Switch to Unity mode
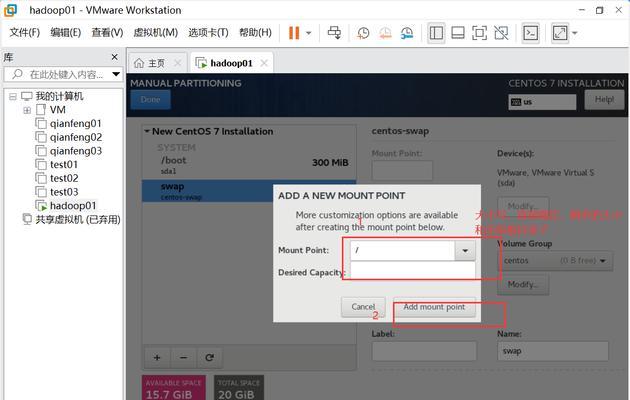The width and height of the screenshot is (630, 400). [x=501, y=33]
